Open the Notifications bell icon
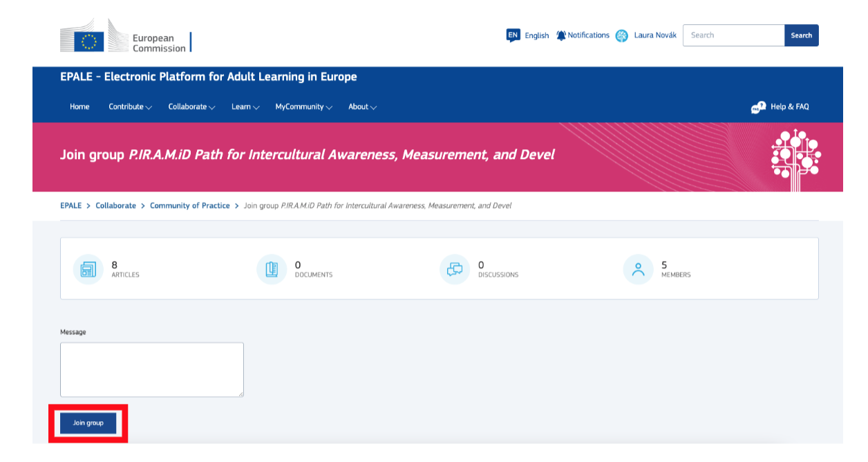The image size is (868, 462). (561, 35)
